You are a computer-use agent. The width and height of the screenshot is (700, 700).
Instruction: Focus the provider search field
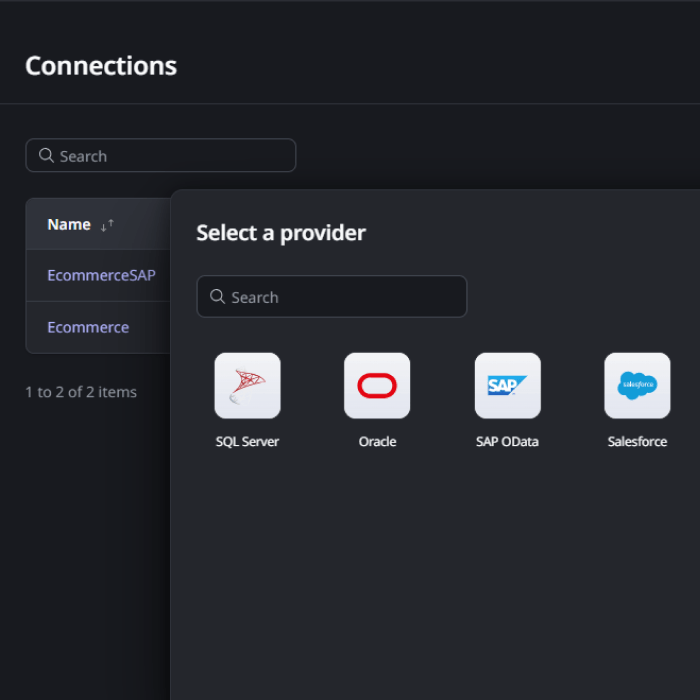332,296
